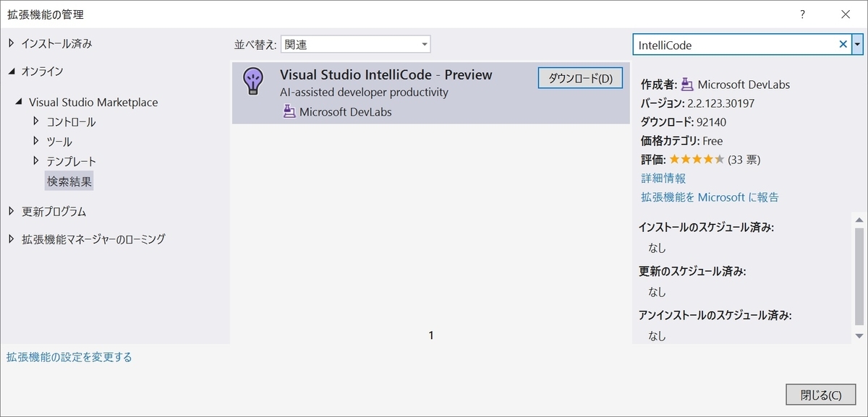Click the IntelliCode lightbulb extension icon
868x417 pixels.
tap(253, 82)
